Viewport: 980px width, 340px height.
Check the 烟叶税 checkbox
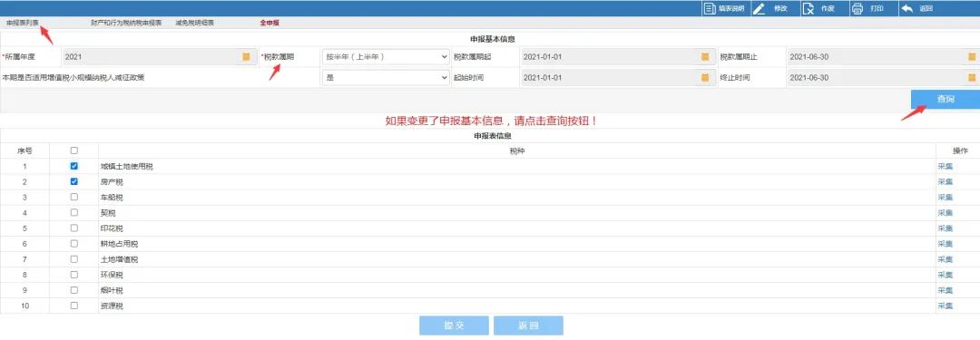click(74, 291)
